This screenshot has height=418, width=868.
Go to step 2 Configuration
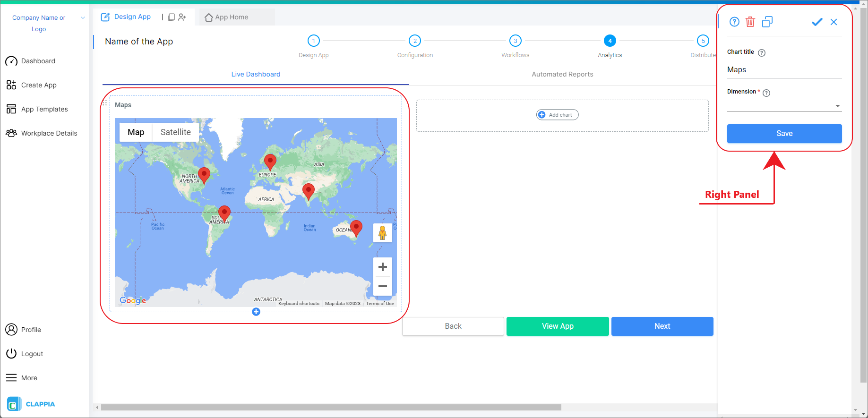(x=415, y=46)
